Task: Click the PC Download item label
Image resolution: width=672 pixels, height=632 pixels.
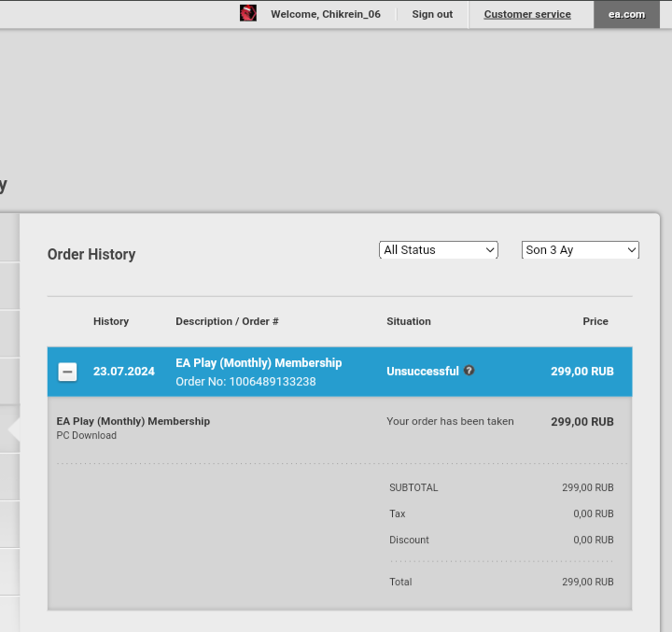Action: (x=87, y=436)
